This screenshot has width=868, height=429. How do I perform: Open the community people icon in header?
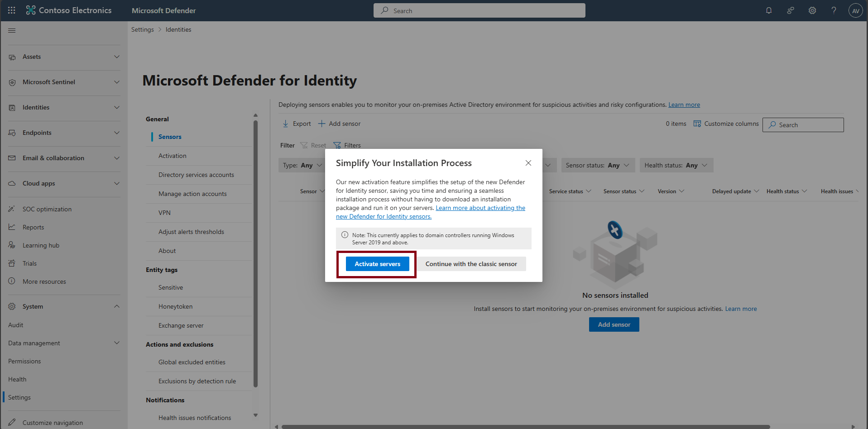point(791,10)
